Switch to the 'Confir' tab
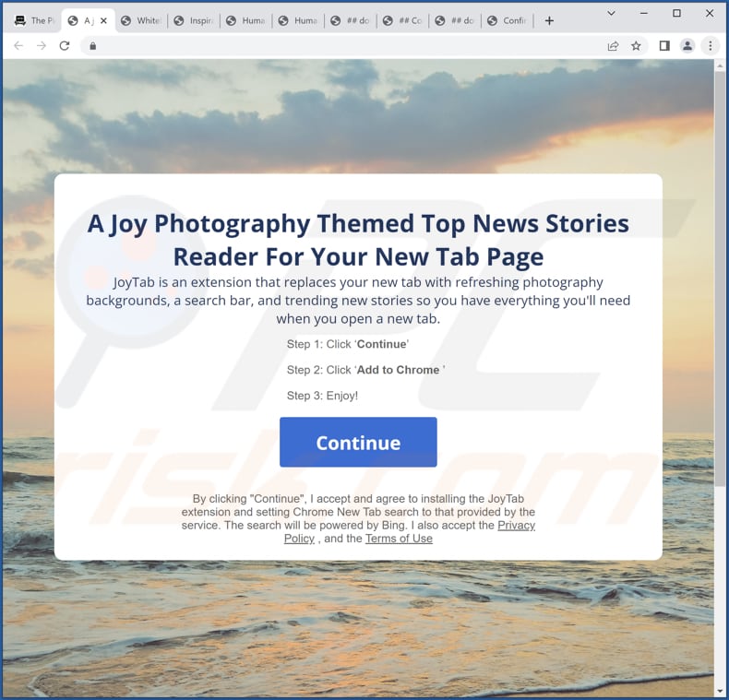 coord(507,20)
